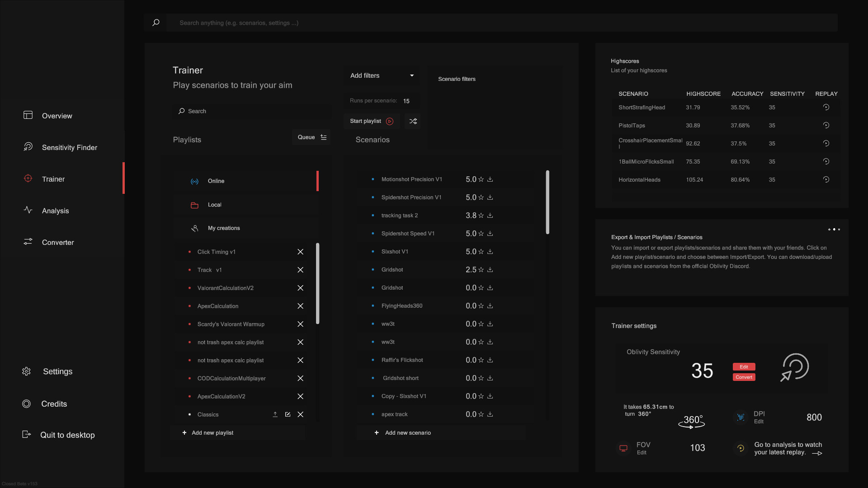
Task: Click the shuffle playlist icon
Action: point(412,121)
